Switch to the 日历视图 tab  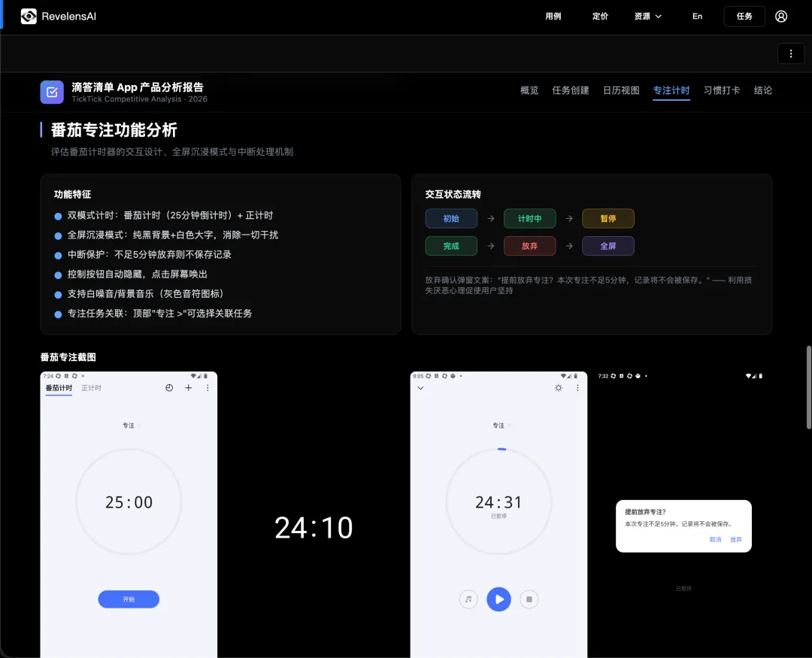coord(621,91)
